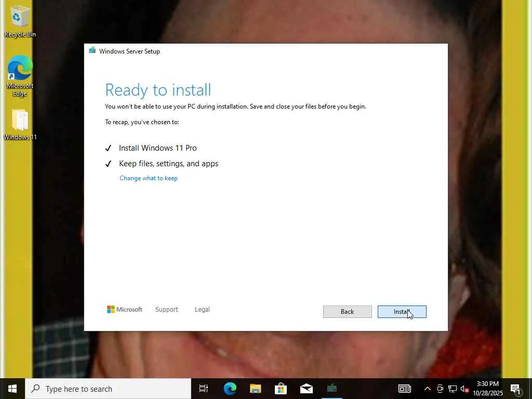Go Back in Windows Server Setup
The height and width of the screenshot is (399, 532).
[x=347, y=312]
